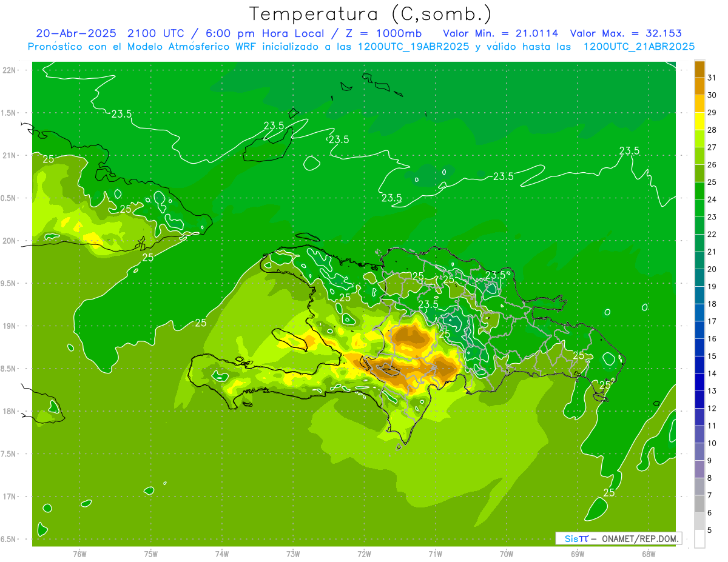Click the brown legend swatch above 31
The width and height of the screenshot is (728, 562).
pos(699,69)
